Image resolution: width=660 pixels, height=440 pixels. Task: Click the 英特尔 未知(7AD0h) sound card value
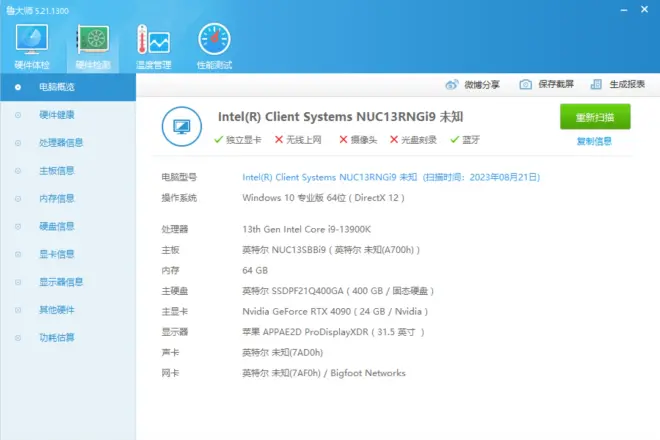click(x=282, y=353)
